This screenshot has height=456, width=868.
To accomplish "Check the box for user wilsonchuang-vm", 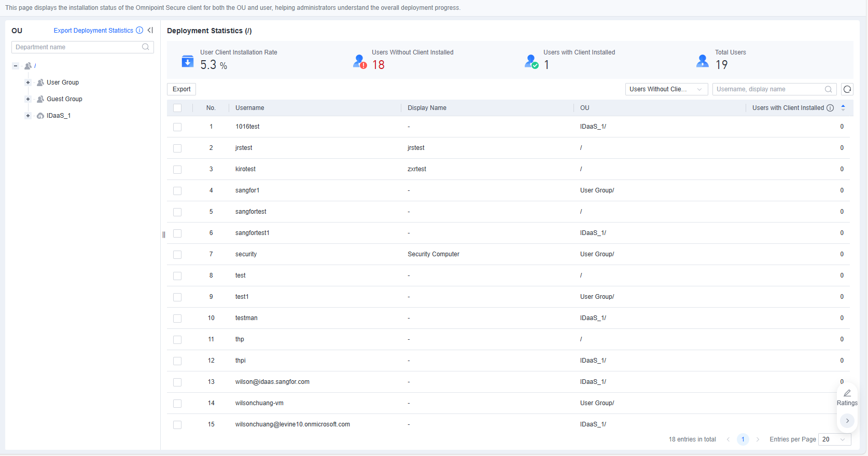I will click(x=177, y=404).
